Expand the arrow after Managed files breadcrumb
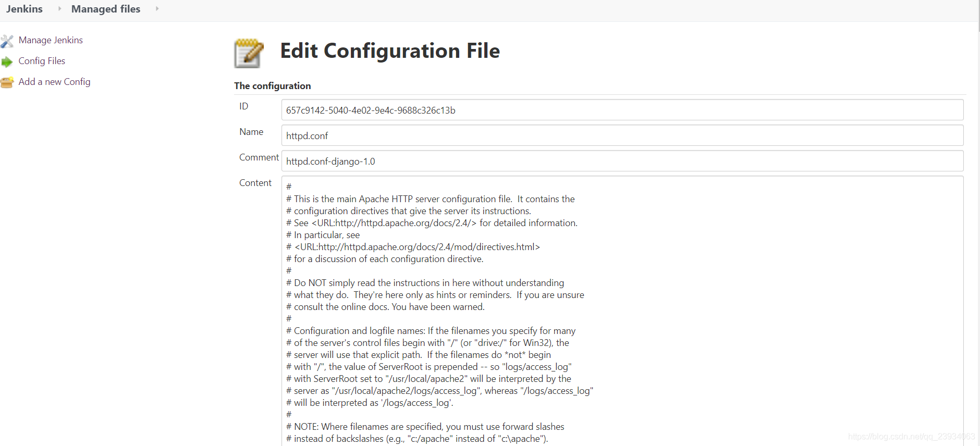The height and width of the screenshot is (446, 980). point(157,9)
